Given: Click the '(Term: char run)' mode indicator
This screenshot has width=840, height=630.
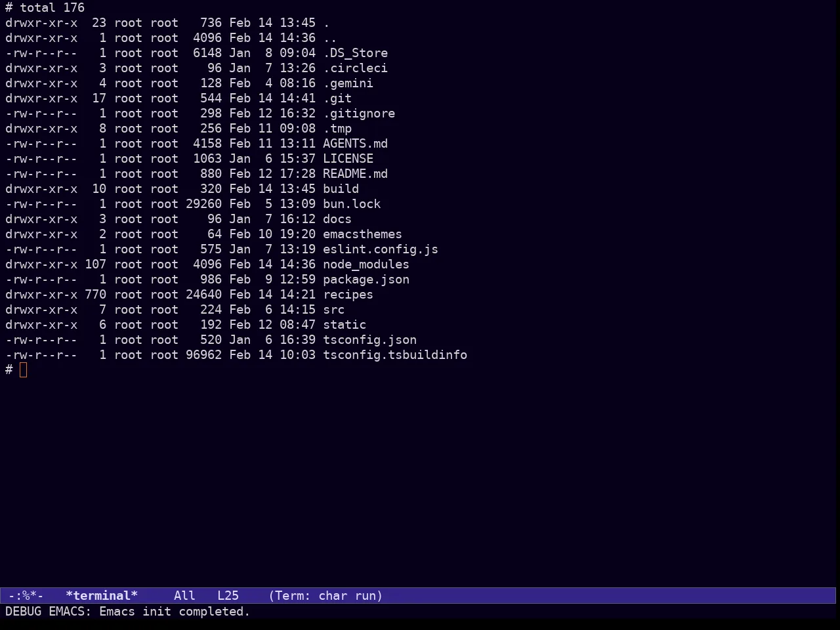Looking at the screenshot, I should tap(325, 596).
